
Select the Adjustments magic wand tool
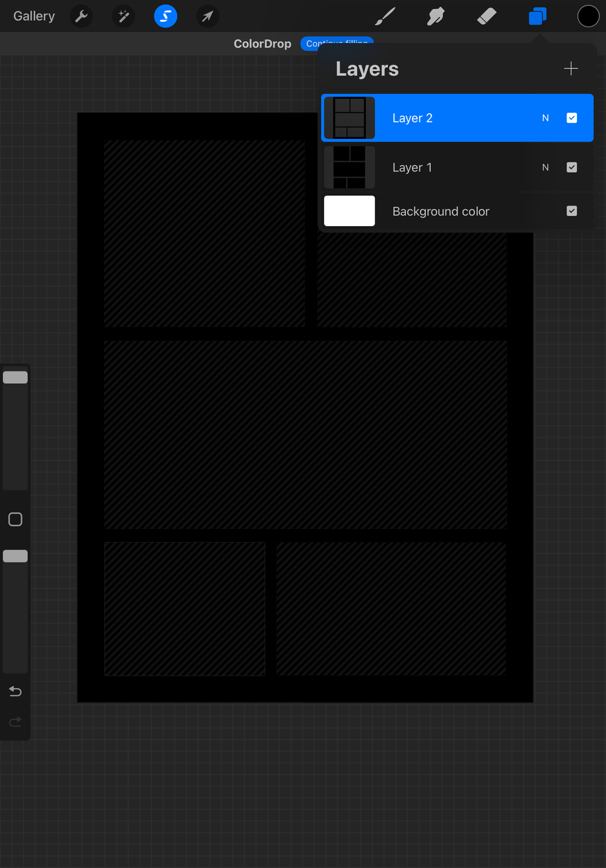pyautogui.click(x=124, y=16)
